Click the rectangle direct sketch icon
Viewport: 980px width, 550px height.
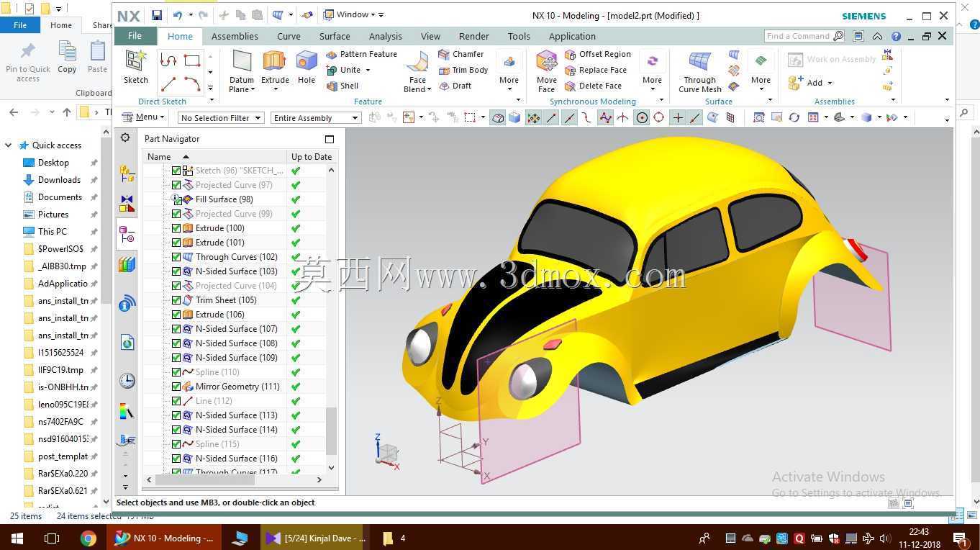pos(192,60)
